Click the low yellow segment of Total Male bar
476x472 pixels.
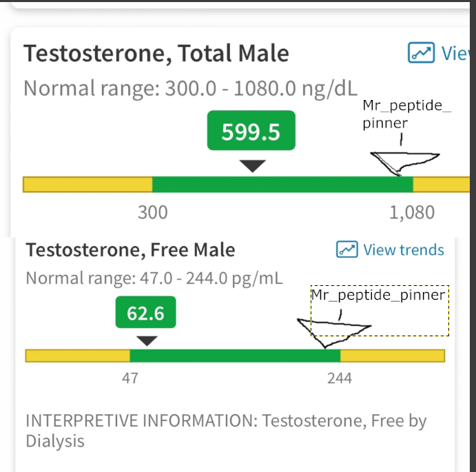click(x=87, y=185)
